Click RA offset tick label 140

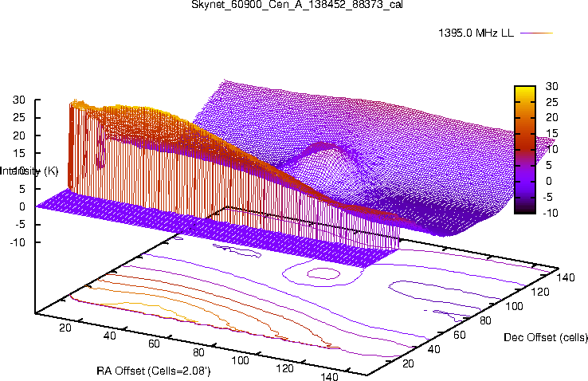coord(329,376)
